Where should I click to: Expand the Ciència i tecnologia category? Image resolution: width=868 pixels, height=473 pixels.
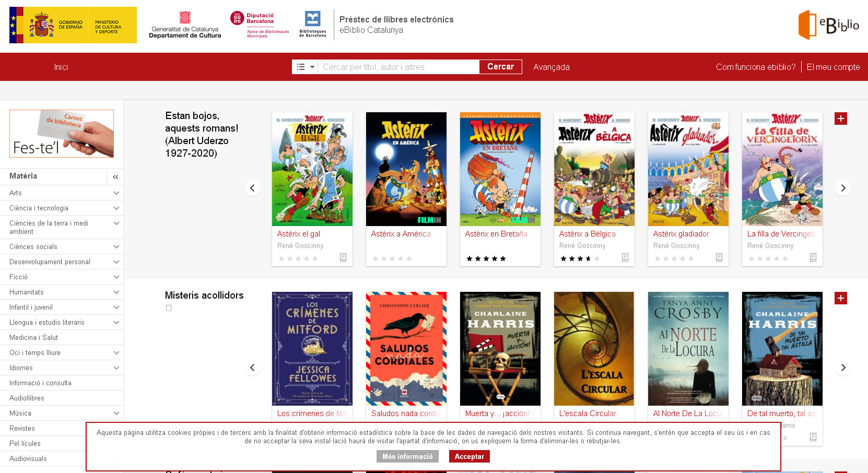[x=116, y=208]
